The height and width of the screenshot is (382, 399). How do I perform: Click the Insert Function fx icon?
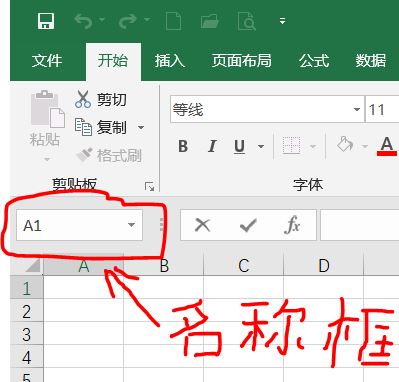(x=292, y=225)
